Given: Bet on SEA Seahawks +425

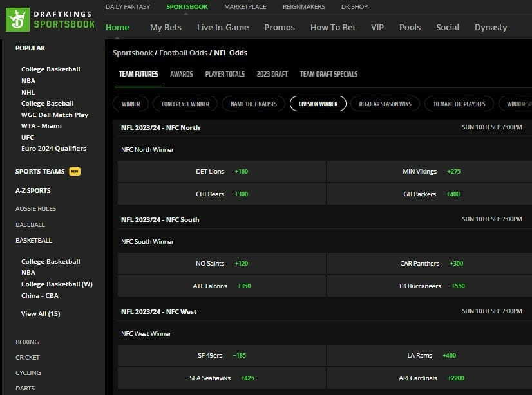Looking at the screenshot, I should (x=222, y=378).
